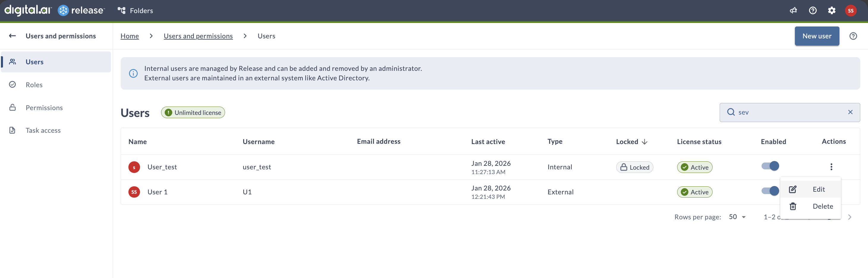Open the Folders menu in header

click(136, 10)
